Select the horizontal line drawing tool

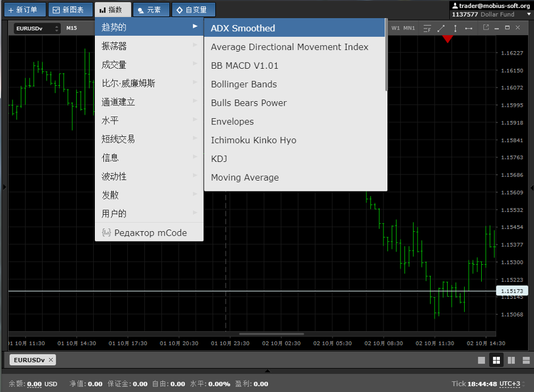pos(469,28)
